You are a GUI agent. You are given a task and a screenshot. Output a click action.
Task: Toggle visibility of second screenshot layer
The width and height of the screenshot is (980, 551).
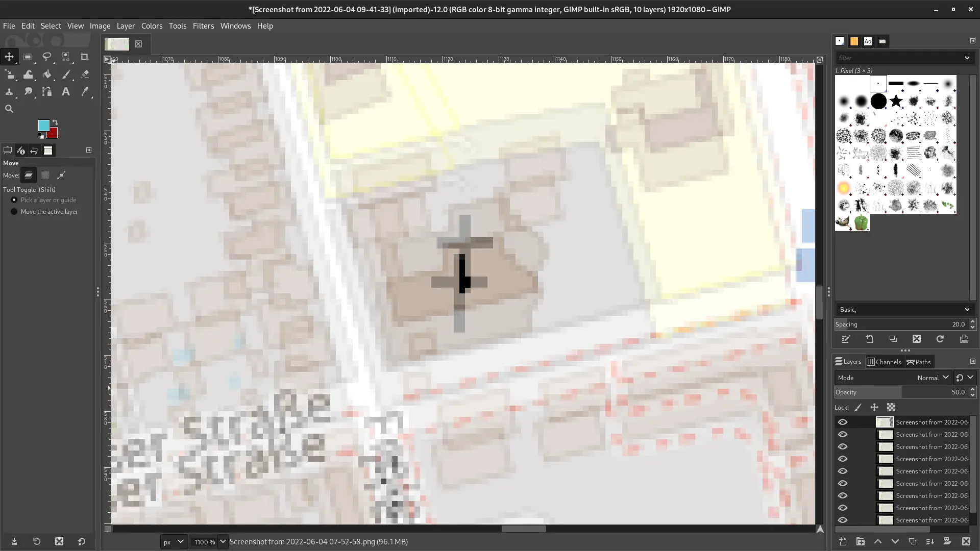842,434
